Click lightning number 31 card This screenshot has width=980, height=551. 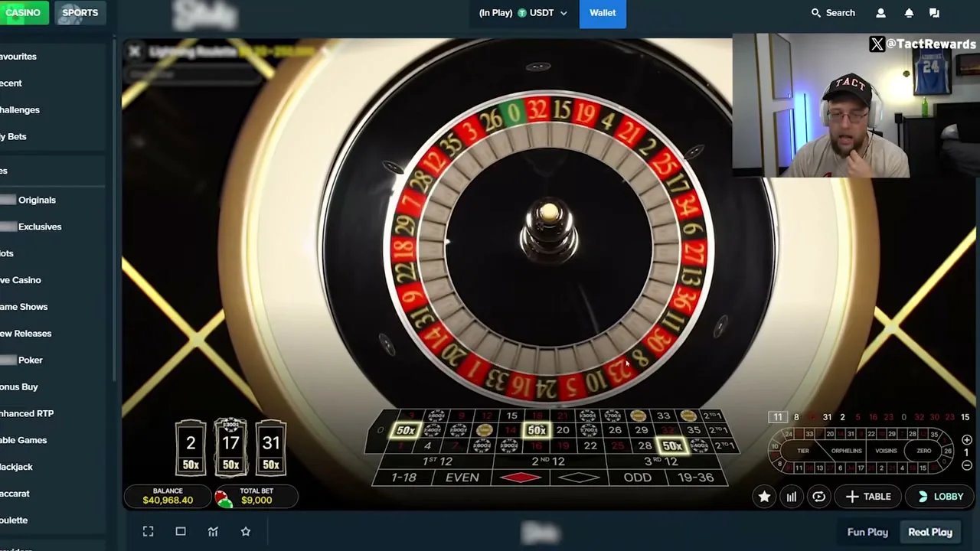(271, 446)
